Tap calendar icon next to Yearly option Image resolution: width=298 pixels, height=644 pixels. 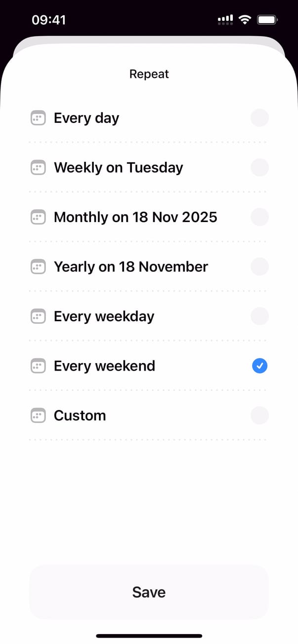pos(38,267)
